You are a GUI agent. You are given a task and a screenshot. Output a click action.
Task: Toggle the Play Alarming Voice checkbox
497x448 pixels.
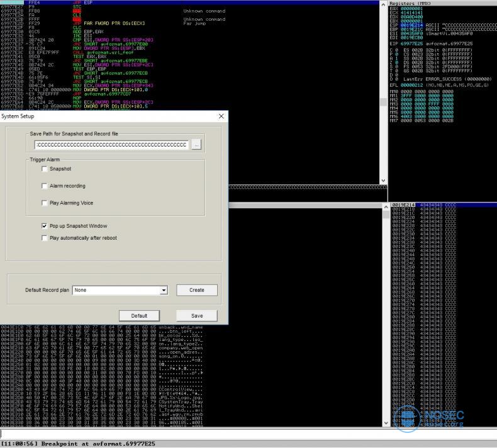click(45, 203)
